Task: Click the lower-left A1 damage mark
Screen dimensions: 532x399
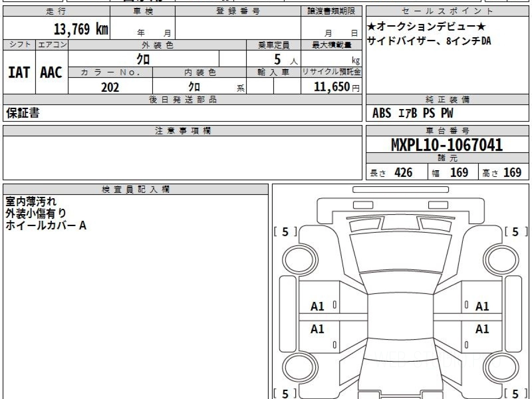Action: (317, 329)
